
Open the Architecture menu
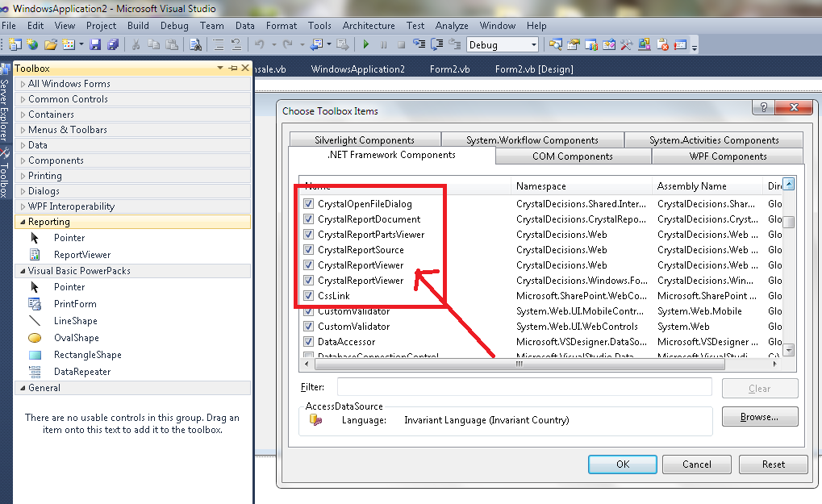point(369,26)
